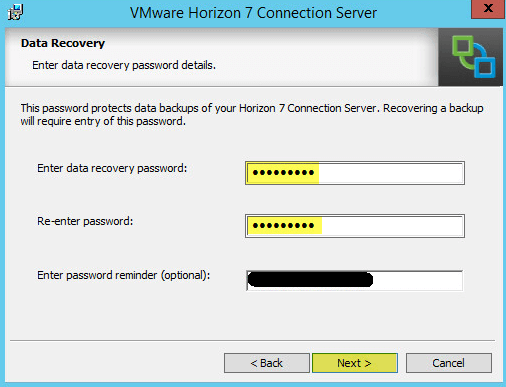This screenshot has height=387, width=506.
Task: Click the Data Recovery heading
Action: click(63, 43)
